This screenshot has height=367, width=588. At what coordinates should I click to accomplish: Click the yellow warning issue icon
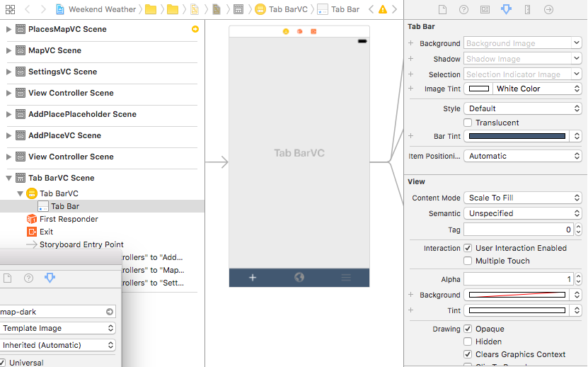[x=383, y=9]
